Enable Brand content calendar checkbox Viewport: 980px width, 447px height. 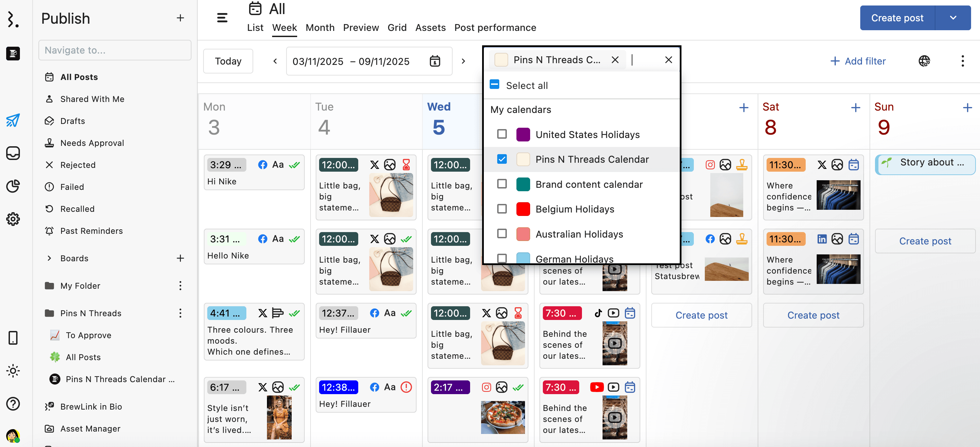[x=502, y=184]
